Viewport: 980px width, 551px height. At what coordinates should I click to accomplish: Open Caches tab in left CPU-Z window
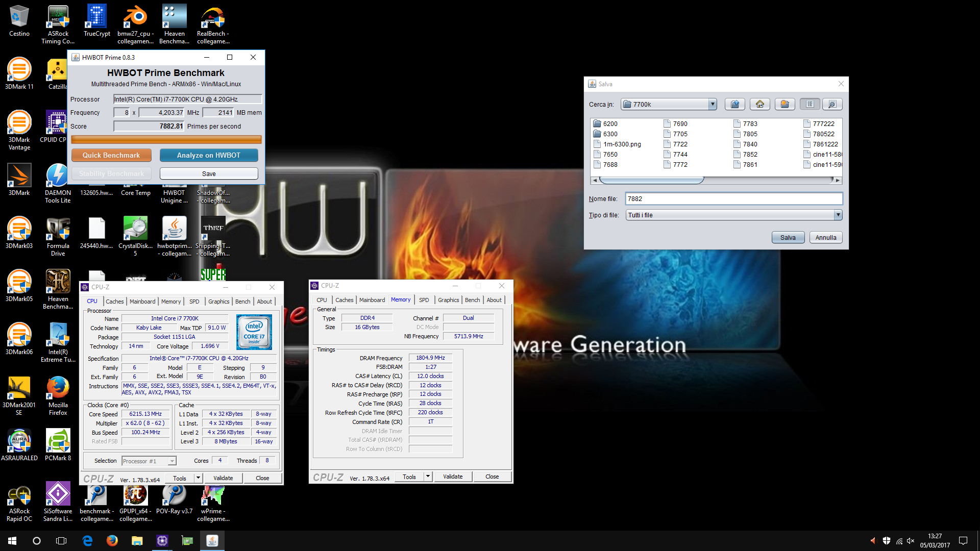114,302
